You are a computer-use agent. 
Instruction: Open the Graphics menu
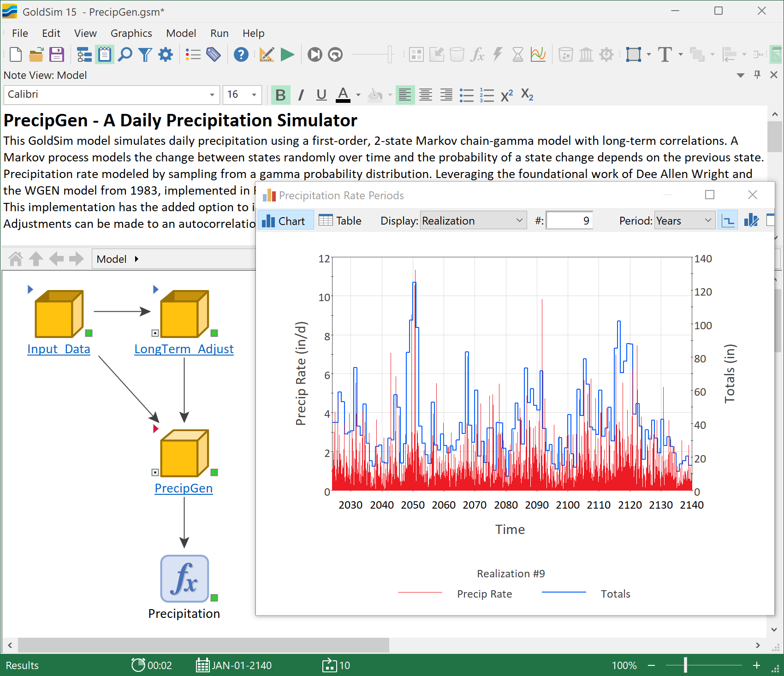point(131,33)
